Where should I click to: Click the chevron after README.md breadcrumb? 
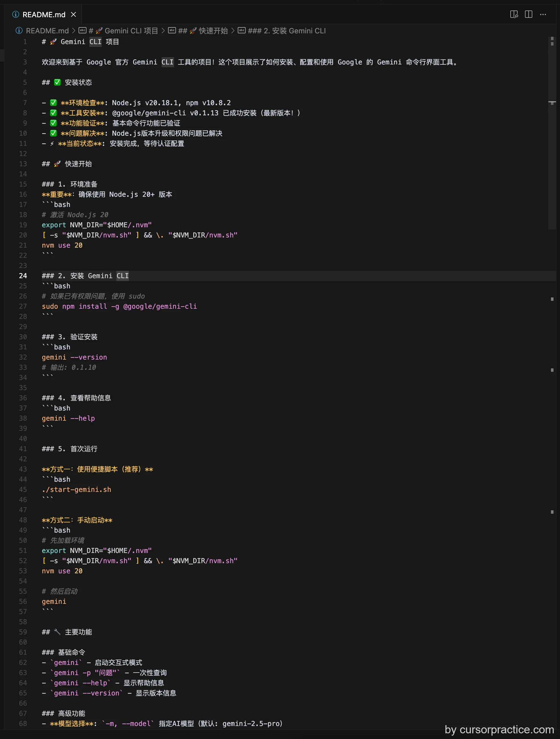coord(74,31)
